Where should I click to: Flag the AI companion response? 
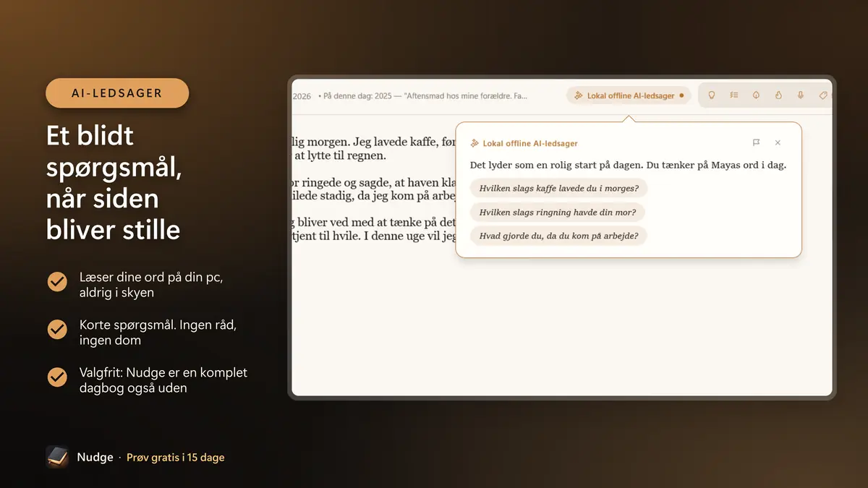coord(756,143)
